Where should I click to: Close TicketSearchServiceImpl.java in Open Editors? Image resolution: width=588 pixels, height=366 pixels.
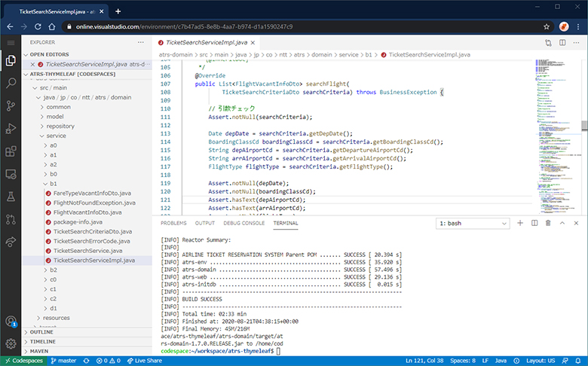[x=32, y=65]
